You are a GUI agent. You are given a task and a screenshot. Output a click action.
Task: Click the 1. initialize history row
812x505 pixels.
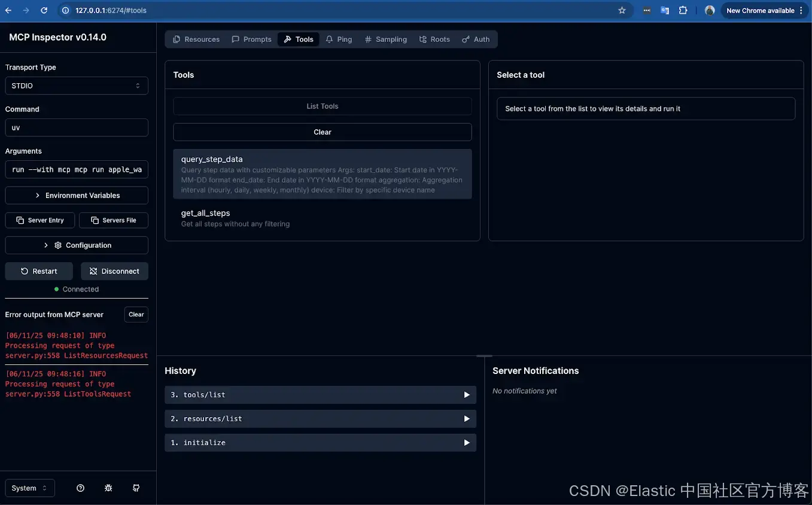[x=320, y=443]
